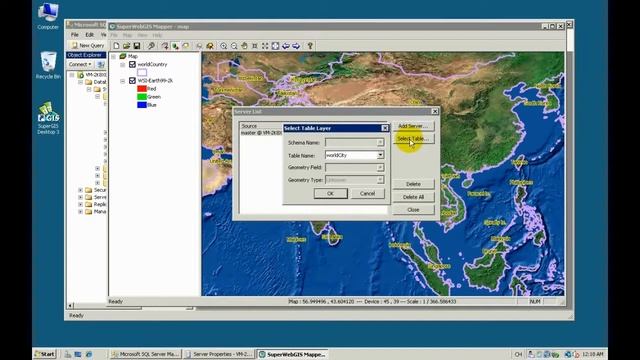
Task: Open the Geometry Type dropdown
Action: click(x=380, y=180)
